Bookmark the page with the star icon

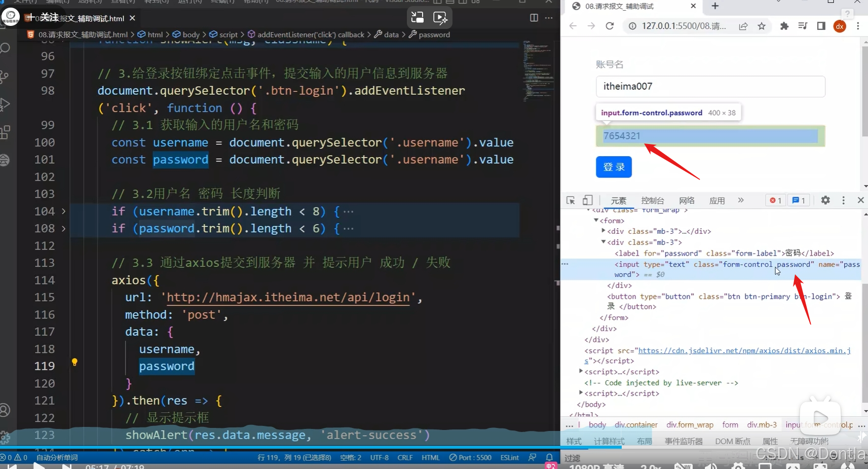762,26
